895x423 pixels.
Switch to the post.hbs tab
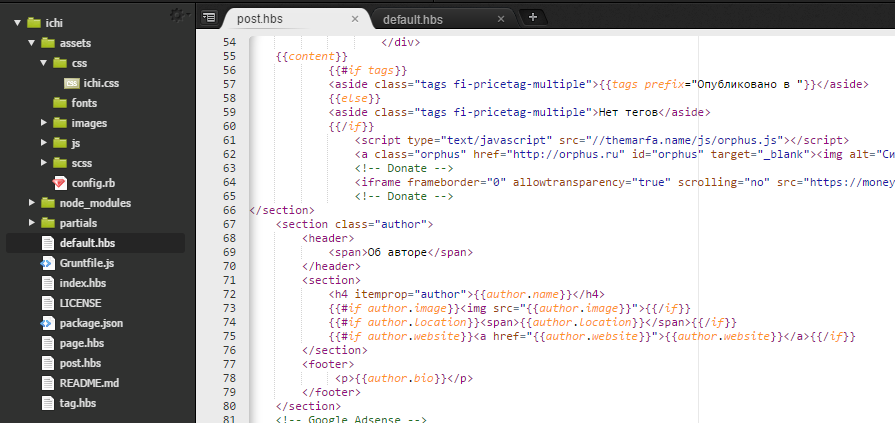tap(260, 19)
